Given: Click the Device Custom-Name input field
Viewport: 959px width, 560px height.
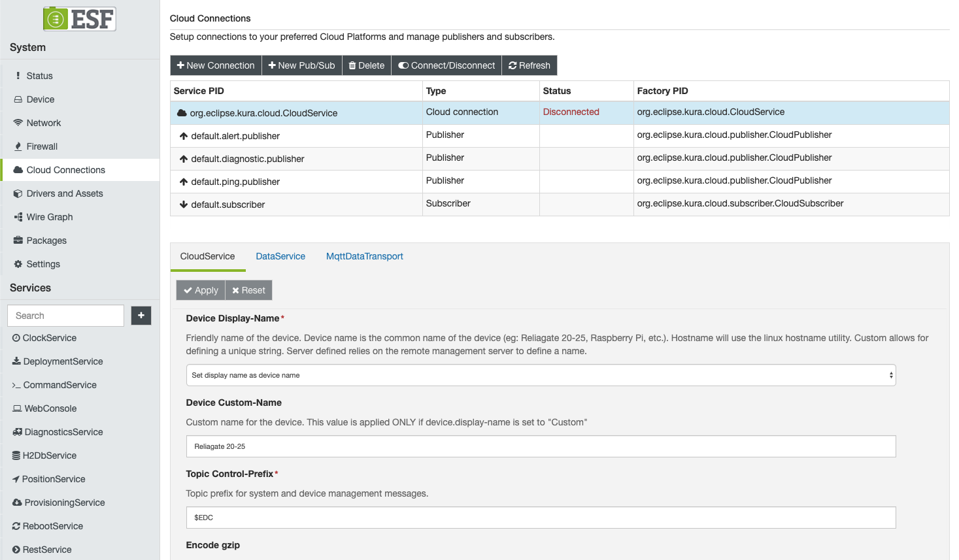Looking at the screenshot, I should pos(541,446).
